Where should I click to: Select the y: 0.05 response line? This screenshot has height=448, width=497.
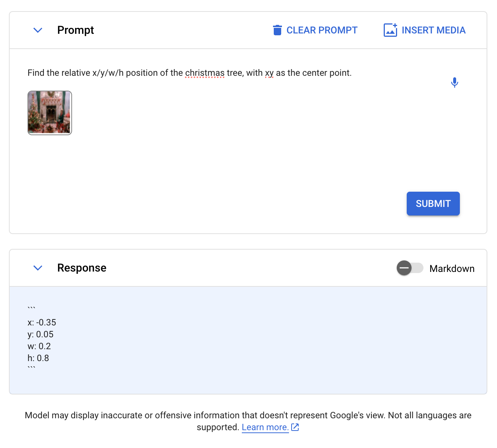pos(40,334)
